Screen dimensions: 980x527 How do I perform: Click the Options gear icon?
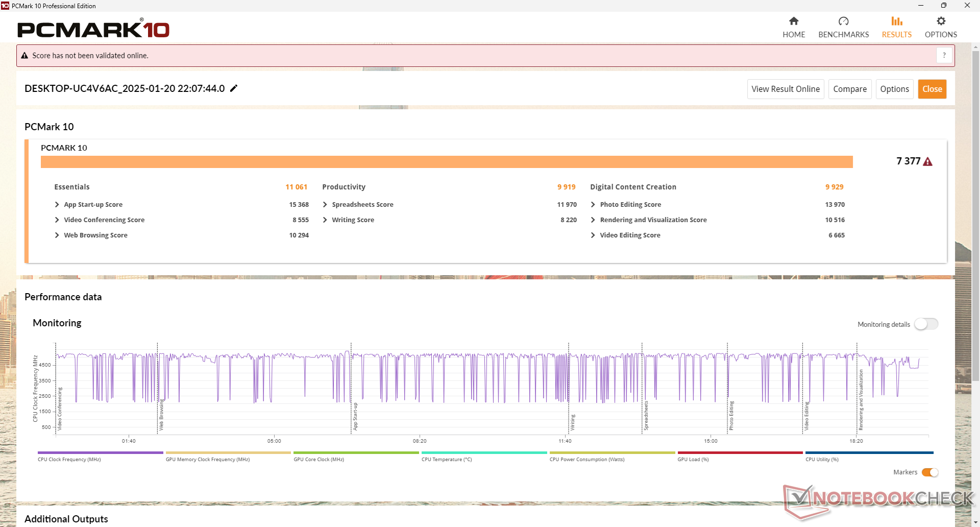941,21
